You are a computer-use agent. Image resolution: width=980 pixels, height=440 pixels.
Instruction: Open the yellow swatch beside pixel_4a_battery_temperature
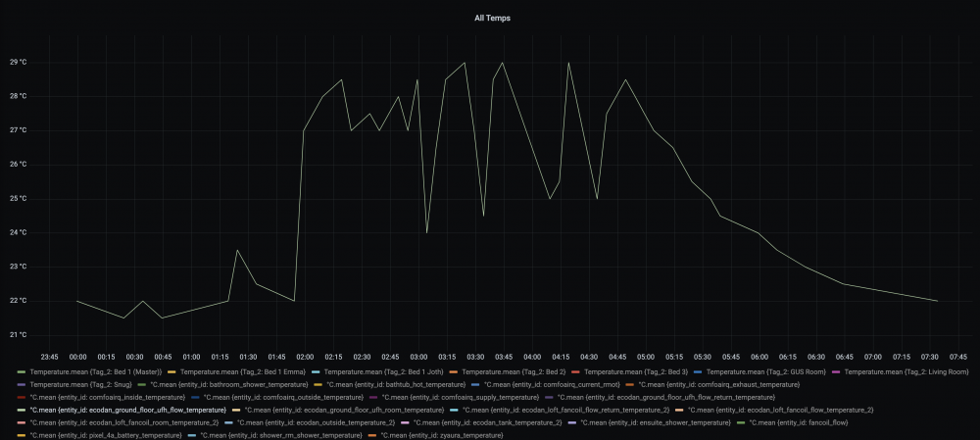pos(22,435)
